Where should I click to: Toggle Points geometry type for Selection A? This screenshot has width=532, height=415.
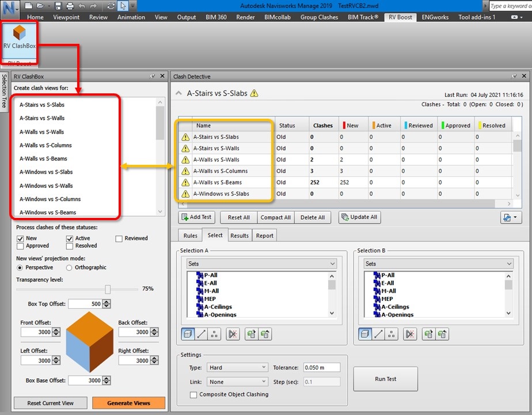[x=214, y=334]
